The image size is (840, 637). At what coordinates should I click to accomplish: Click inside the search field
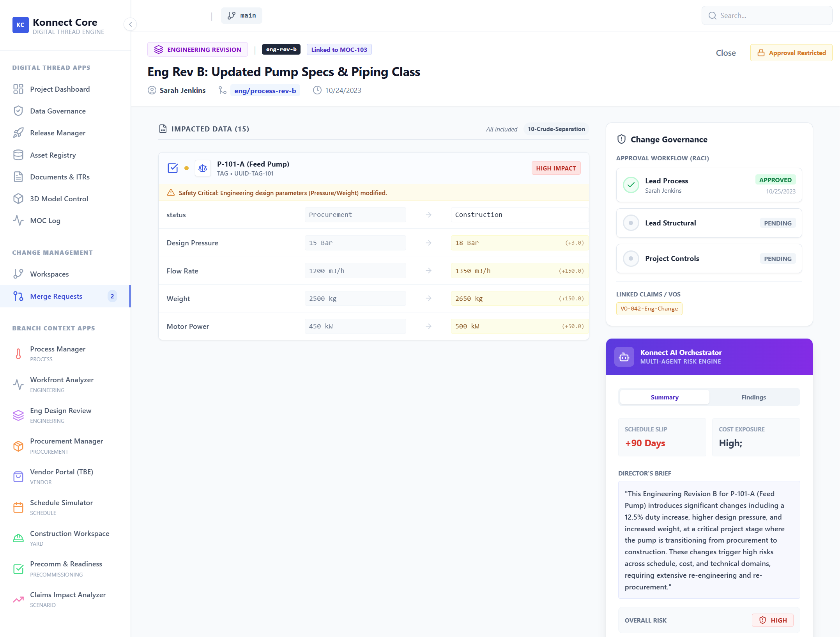click(x=766, y=15)
